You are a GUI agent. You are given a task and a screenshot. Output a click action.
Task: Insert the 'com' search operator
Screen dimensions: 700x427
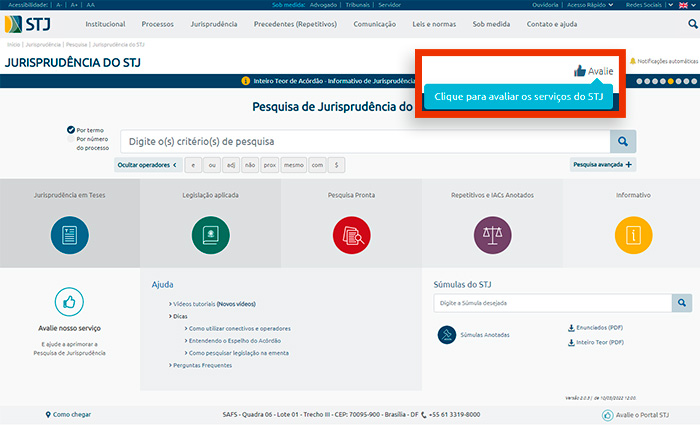pos(317,165)
